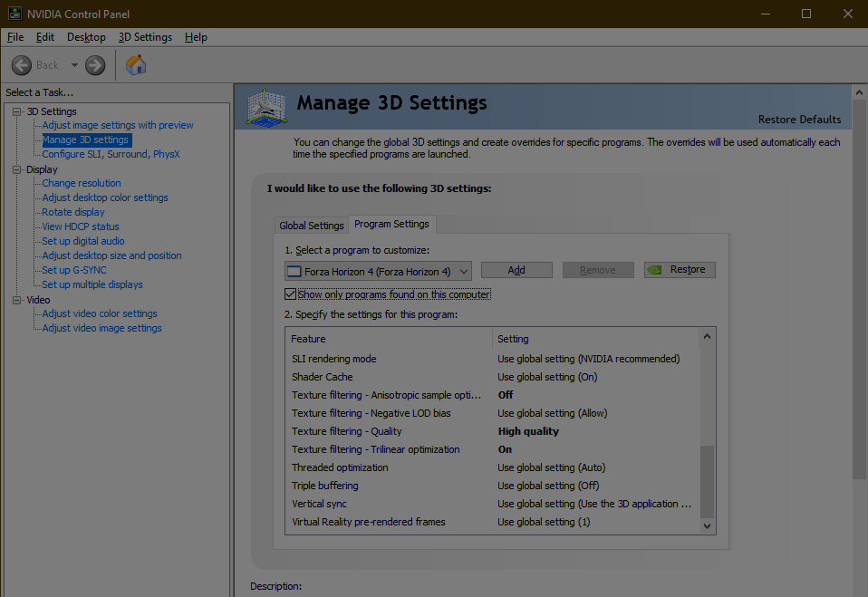The width and height of the screenshot is (868, 597).
Task: Open Adjust desktop size and position
Action: 111,255
